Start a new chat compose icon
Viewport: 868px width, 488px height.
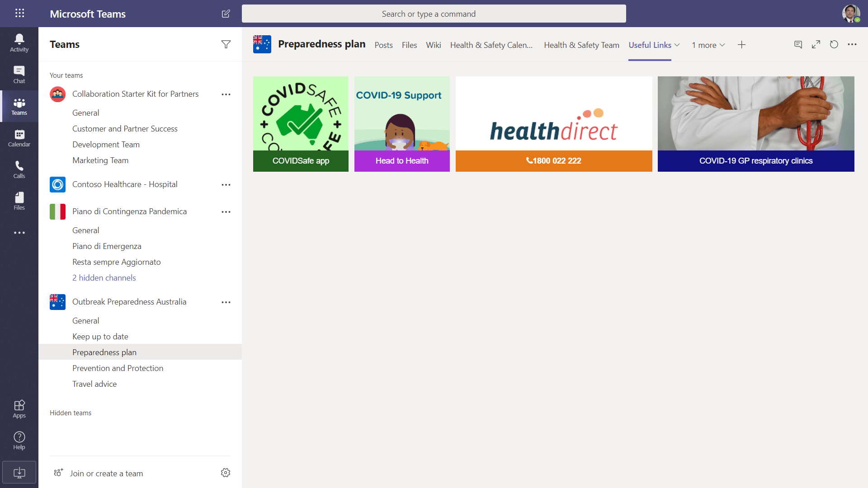(x=226, y=14)
